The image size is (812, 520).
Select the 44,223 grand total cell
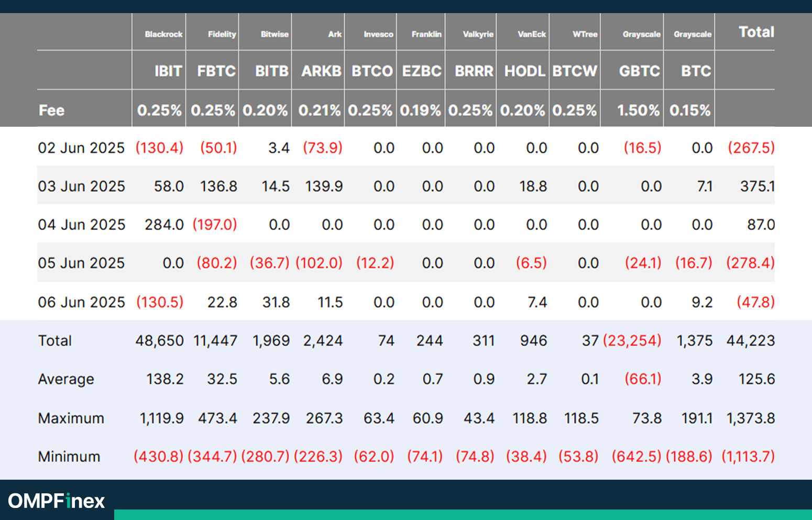[750, 341]
